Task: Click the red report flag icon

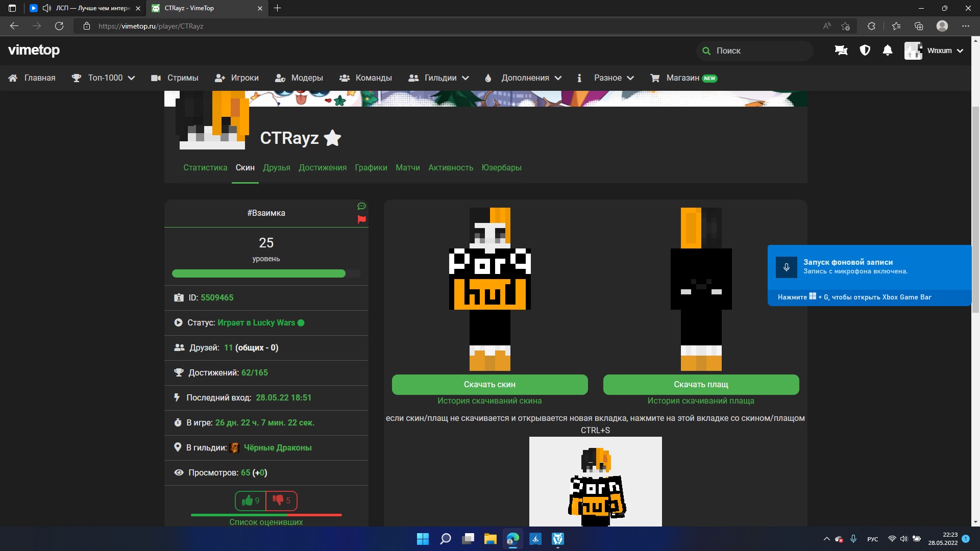Action: [x=361, y=219]
